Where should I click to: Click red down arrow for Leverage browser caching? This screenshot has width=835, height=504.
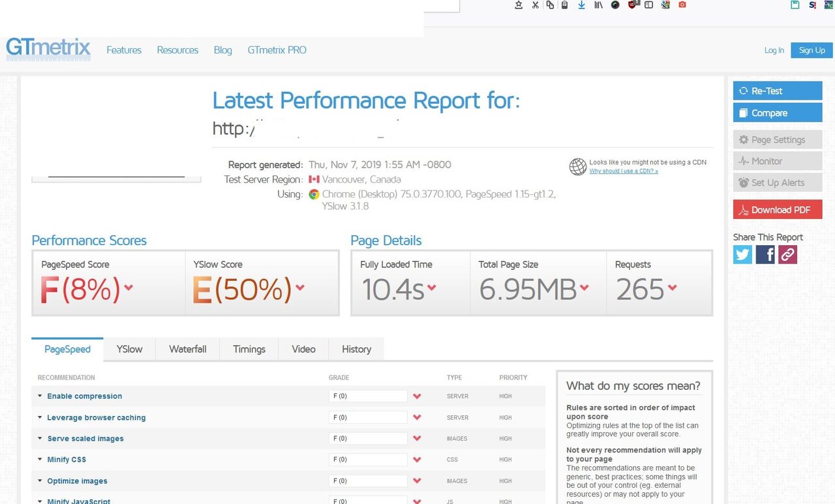(417, 417)
